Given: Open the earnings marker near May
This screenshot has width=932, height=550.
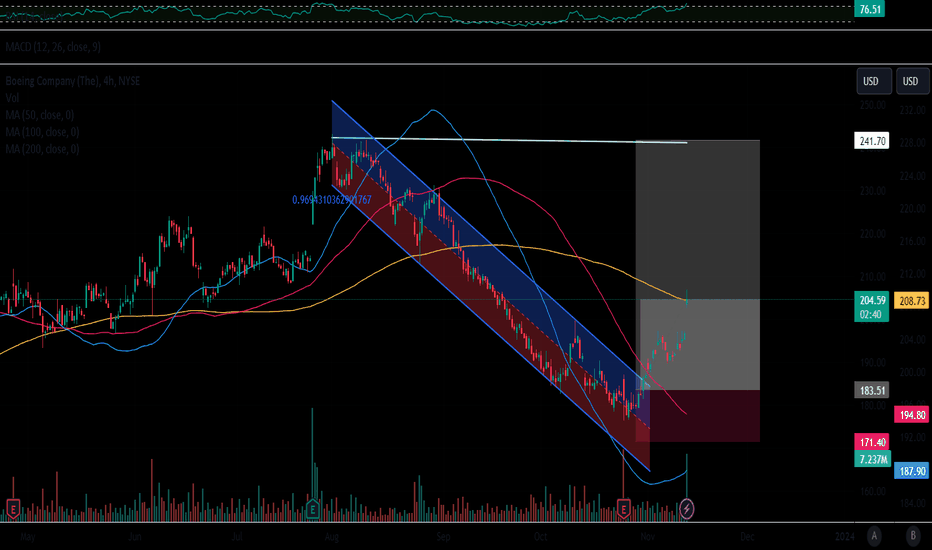Looking at the screenshot, I should click(12, 508).
